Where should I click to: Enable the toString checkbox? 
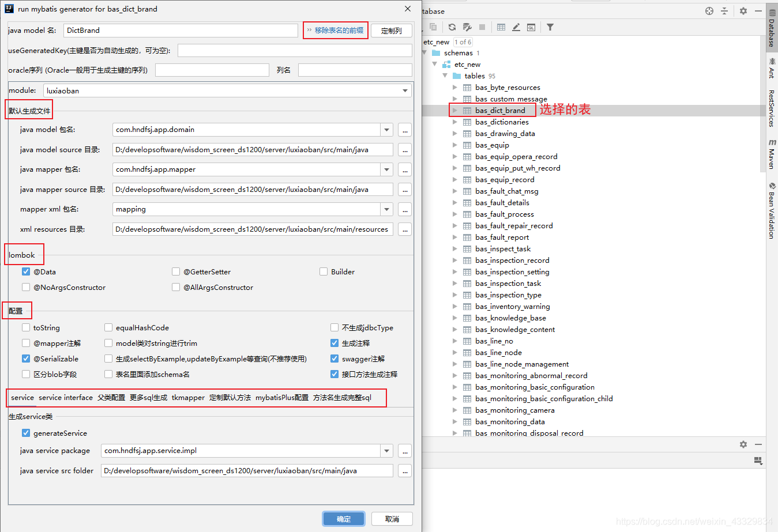[x=26, y=327]
